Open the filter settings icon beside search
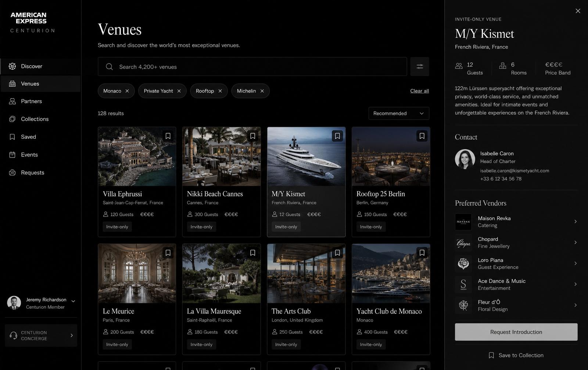Image resolution: width=588 pixels, height=370 pixels. [420, 66]
